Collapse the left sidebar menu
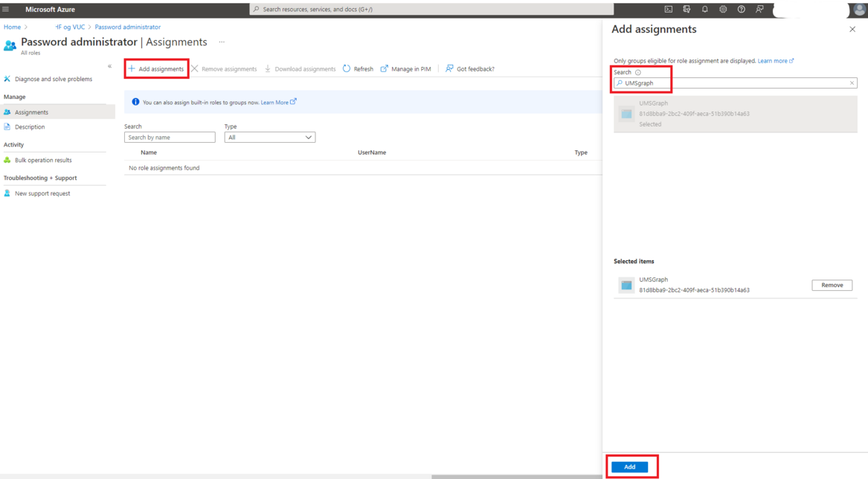This screenshot has width=868, height=479. point(109,66)
